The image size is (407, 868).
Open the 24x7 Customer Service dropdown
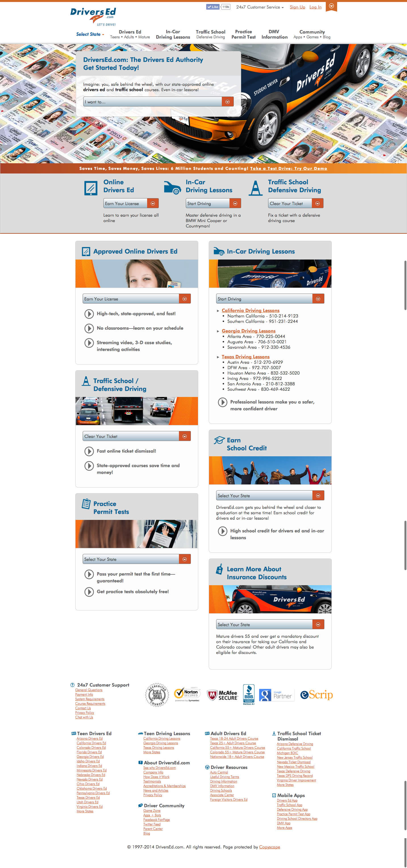tap(260, 7)
